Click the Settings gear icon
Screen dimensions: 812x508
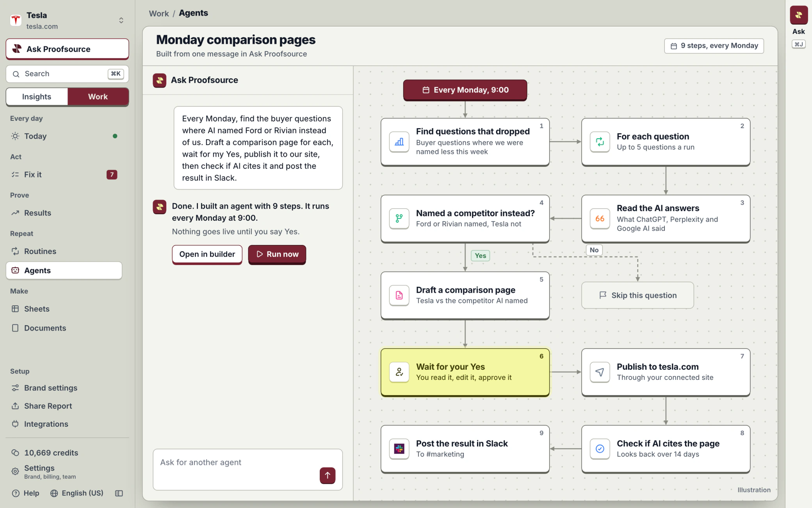(15, 471)
